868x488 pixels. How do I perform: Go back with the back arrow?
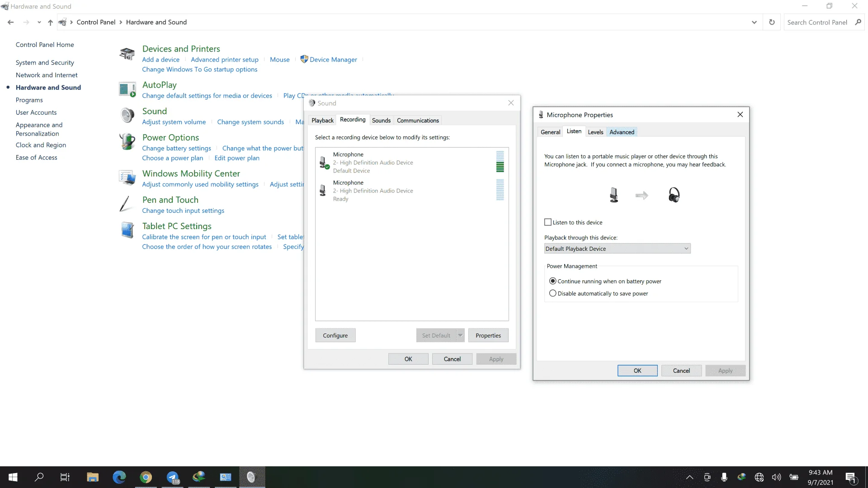(x=11, y=22)
